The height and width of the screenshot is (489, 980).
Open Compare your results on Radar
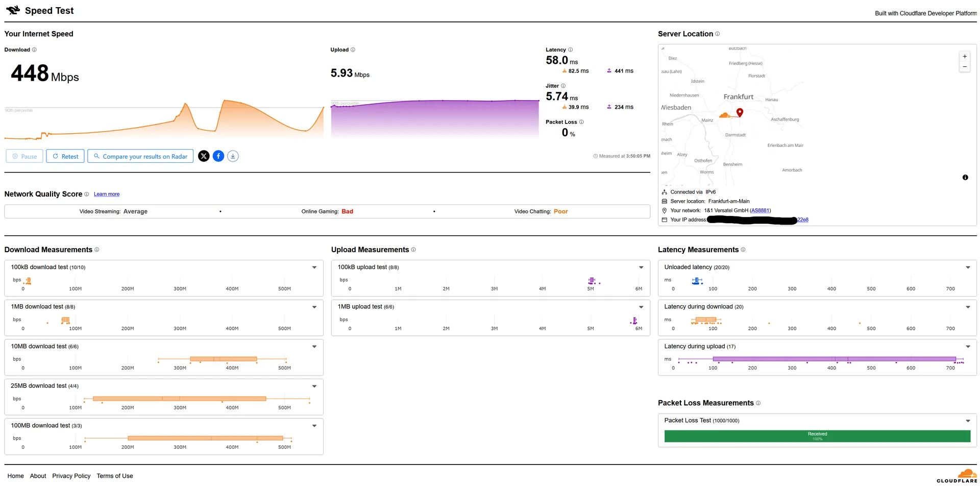coord(140,156)
